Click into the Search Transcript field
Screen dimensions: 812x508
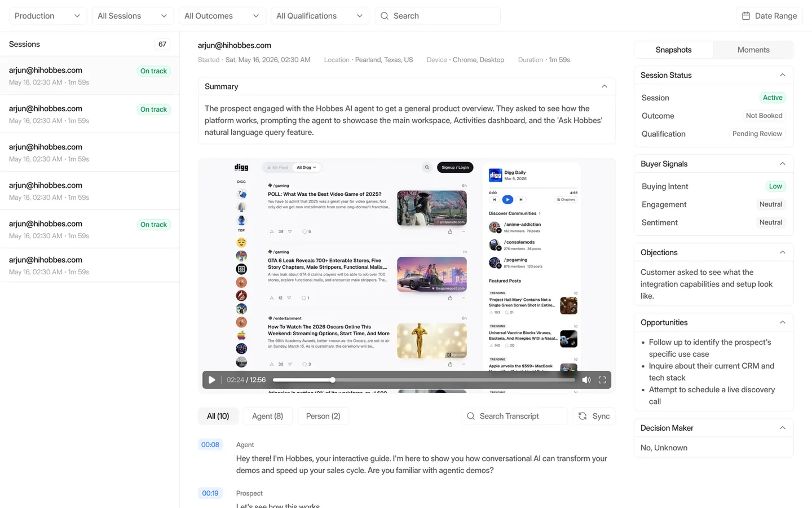pos(514,416)
